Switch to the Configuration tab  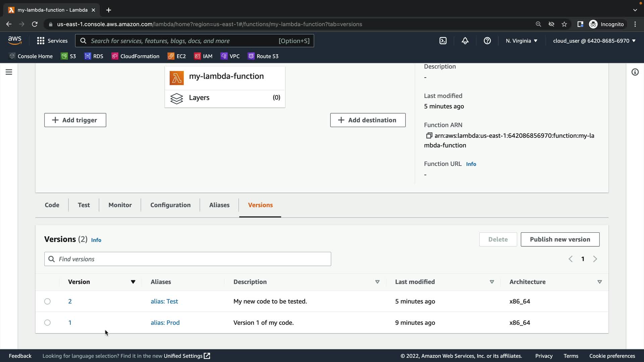[170, 205]
